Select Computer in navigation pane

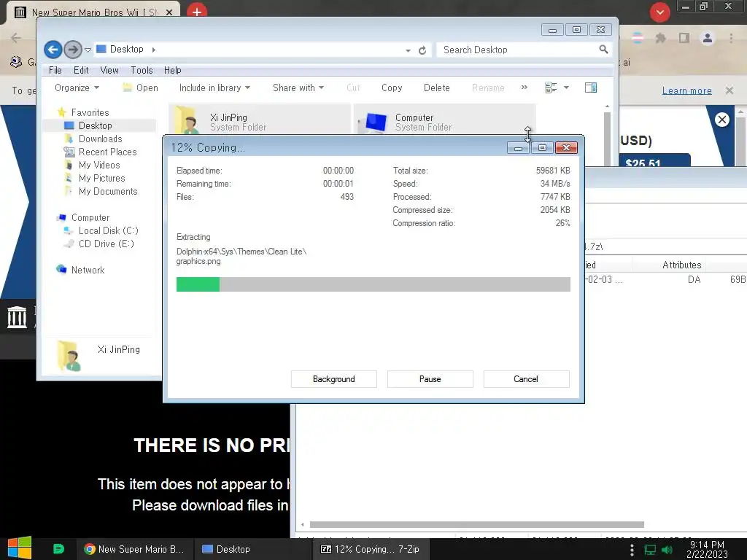[90, 217]
